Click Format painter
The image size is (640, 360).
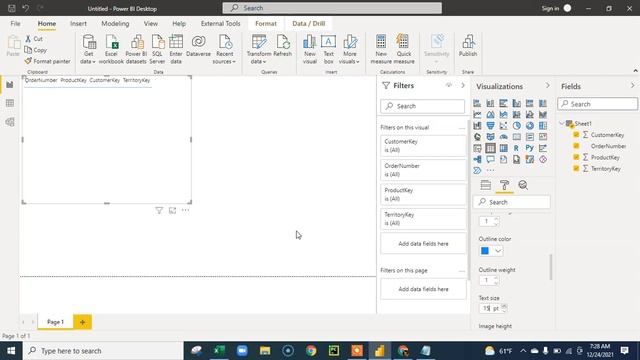tap(47, 61)
